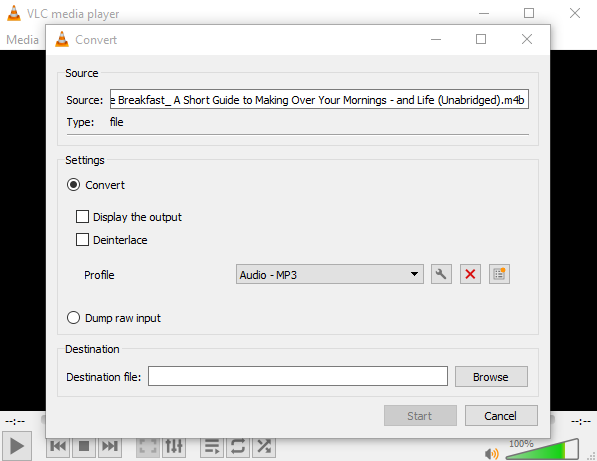Skip to the next media item
This screenshot has height=461, width=597.
pos(110,446)
